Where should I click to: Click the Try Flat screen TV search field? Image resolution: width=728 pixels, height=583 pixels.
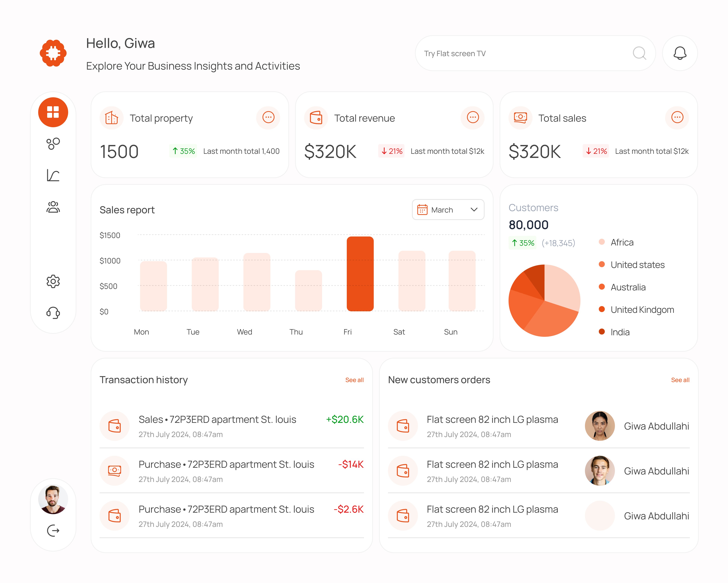click(520, 53)
